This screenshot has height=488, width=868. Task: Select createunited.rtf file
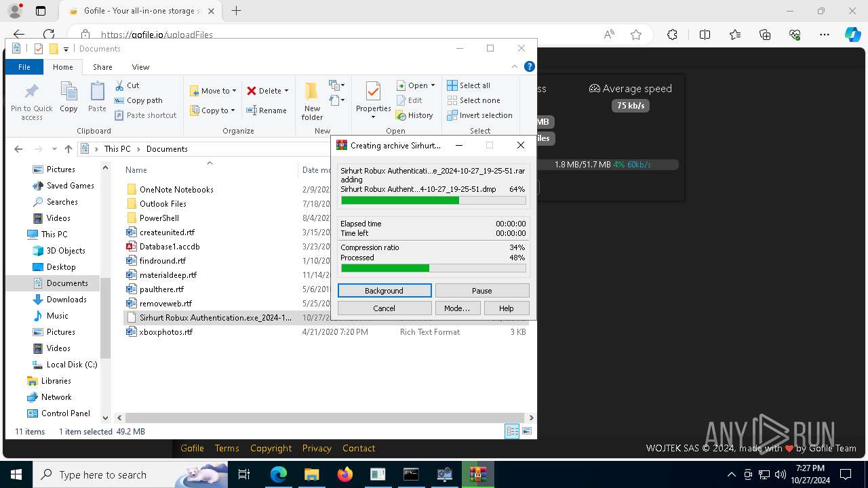click(x=167, y=232)
